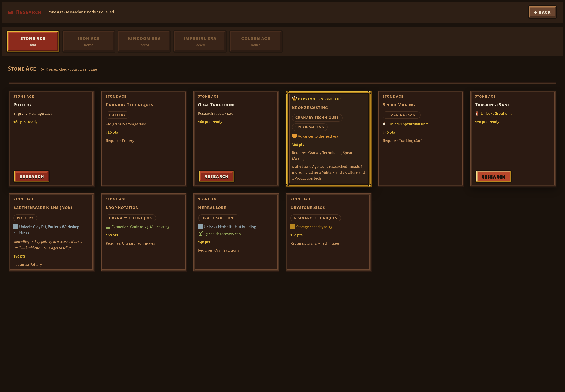This screenshot has width=565, height=392.
Task: Click the crown icon on Capstone card
Action: pyautogui.click(x=294, y=99)
